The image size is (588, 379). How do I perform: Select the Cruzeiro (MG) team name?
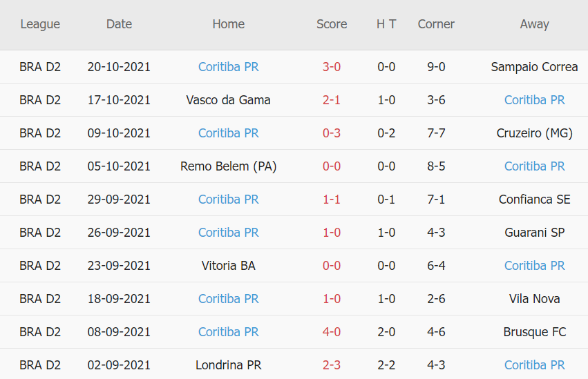pyautogui.click(x=534, y=133)
